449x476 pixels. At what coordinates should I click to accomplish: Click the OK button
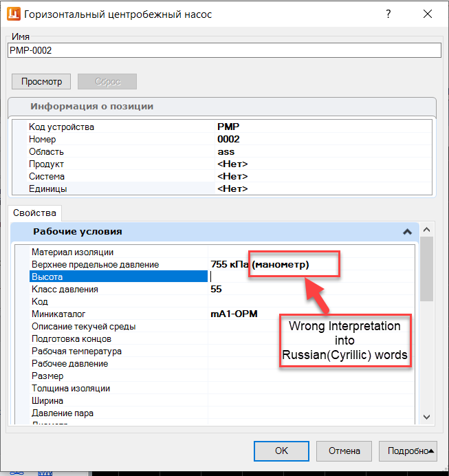281,451
